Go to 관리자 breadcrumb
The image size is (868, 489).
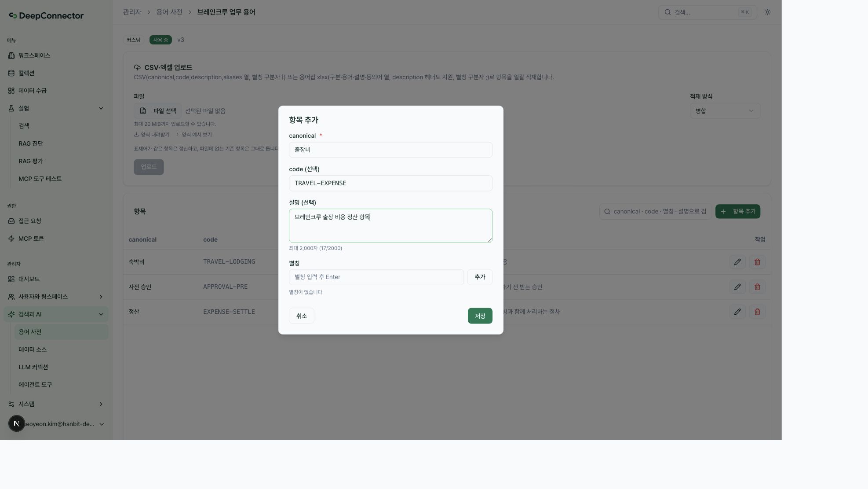pyautogui.click(x=132, y=12)
